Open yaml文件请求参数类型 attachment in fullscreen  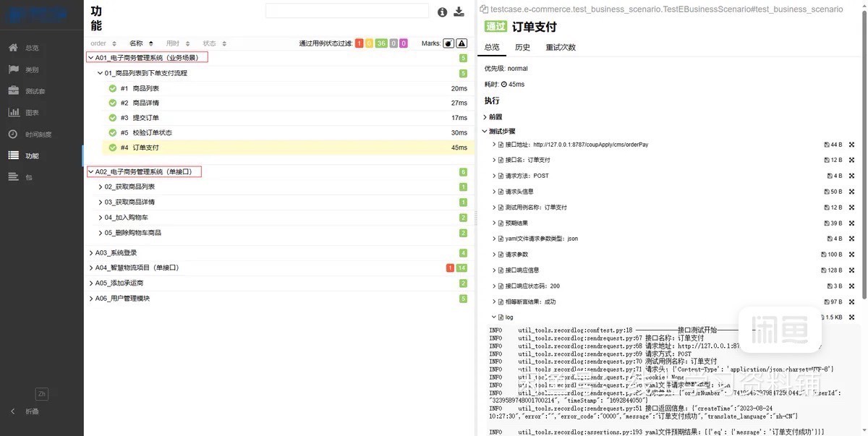[x=851, y=239]
